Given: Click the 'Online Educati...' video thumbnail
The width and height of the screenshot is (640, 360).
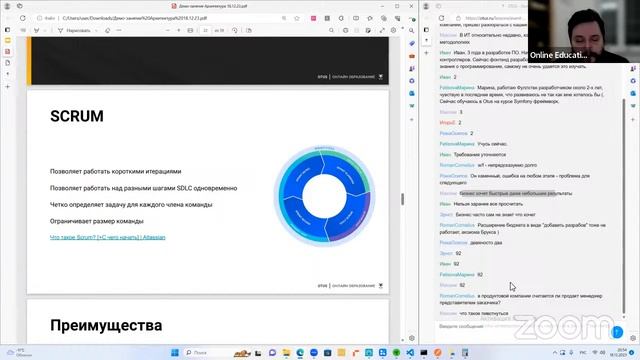Looking at the screenshot, I should coord(584,31).
